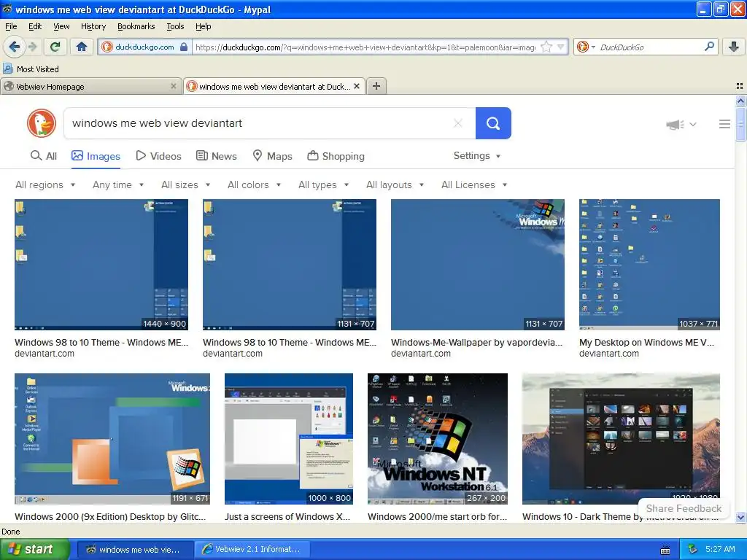The image size is (747, 560).
Task: Close the DuckDuckGo search tab
Action: pos(356,86)
